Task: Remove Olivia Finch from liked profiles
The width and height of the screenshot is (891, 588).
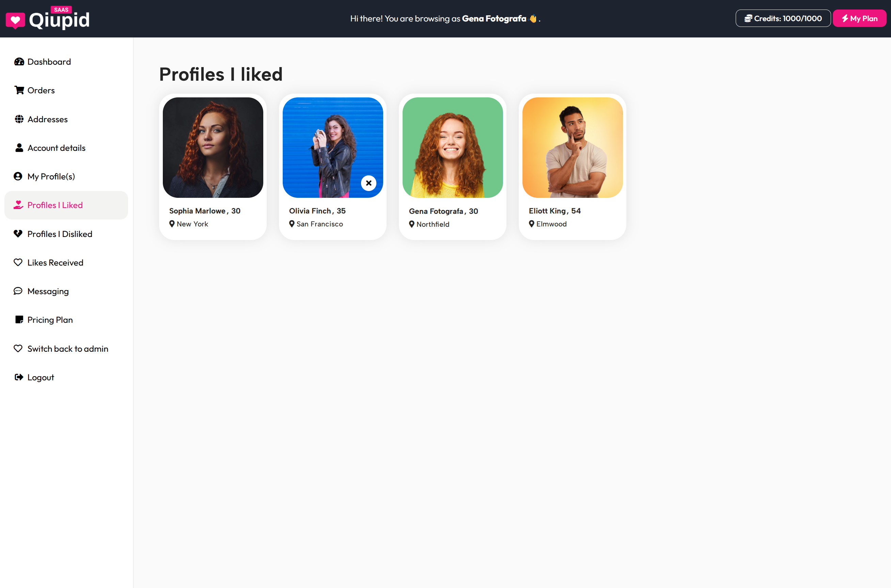Action: click(x=369, y=183)
